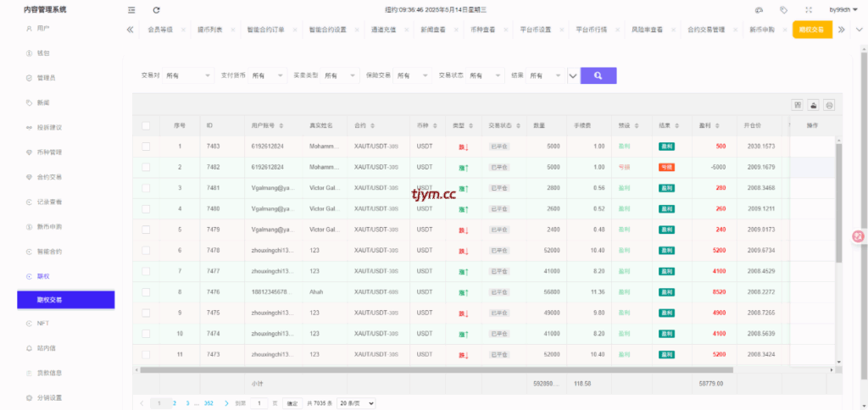
Task: Click the purple search button
Action: click(598, 75)
